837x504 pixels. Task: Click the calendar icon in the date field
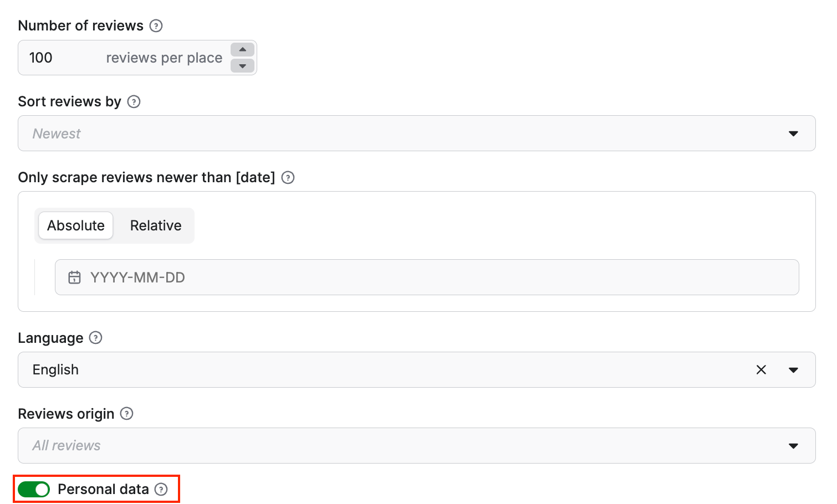coord(74,277)
